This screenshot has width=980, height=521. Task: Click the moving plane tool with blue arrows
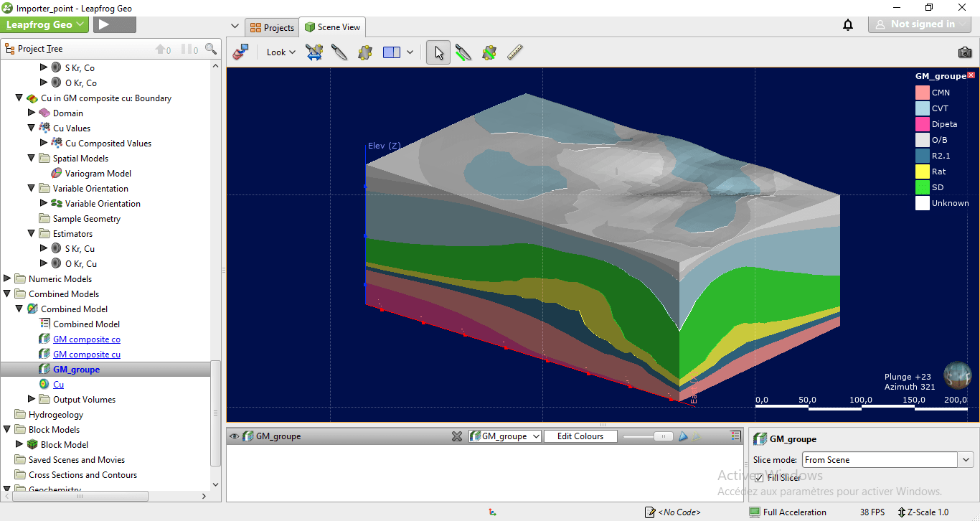[314, 52]
